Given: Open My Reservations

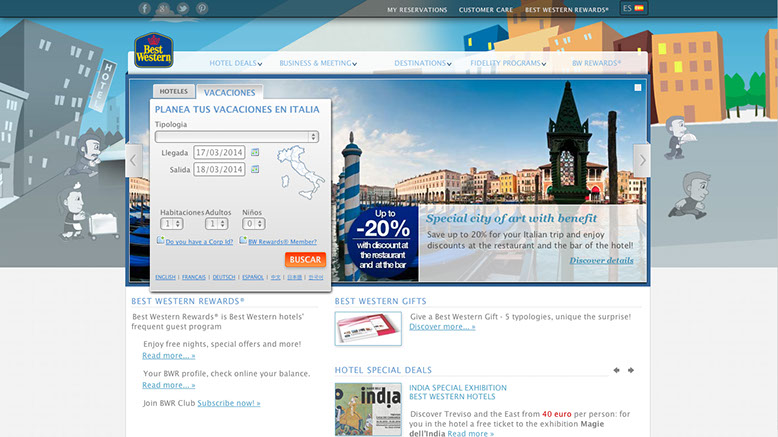Looking at the screenshot, I should coord(417,10).
